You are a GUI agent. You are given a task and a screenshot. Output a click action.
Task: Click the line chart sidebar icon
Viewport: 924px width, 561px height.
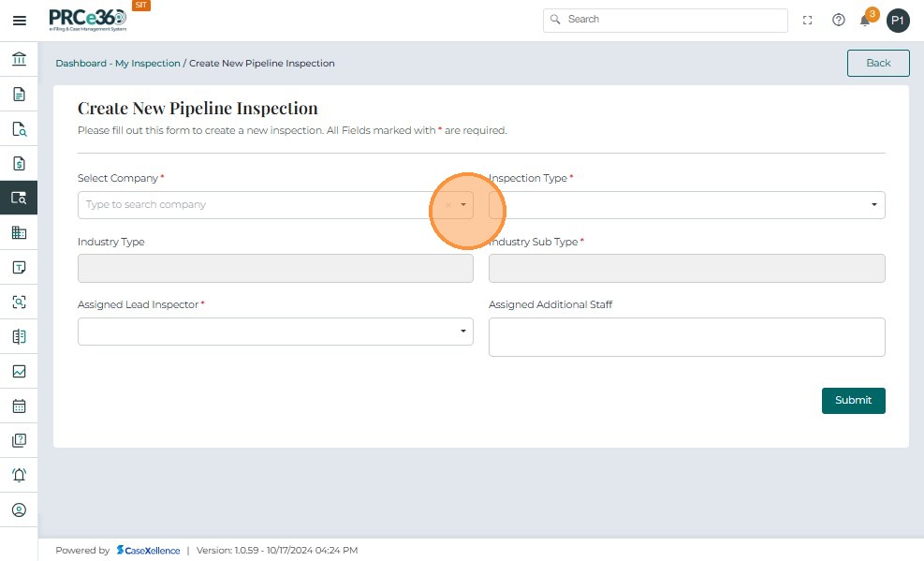(x=19, y=371)
